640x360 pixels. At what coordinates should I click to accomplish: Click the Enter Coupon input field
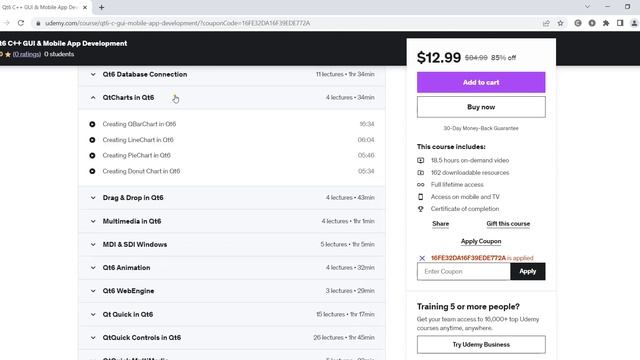click(464, 271)
